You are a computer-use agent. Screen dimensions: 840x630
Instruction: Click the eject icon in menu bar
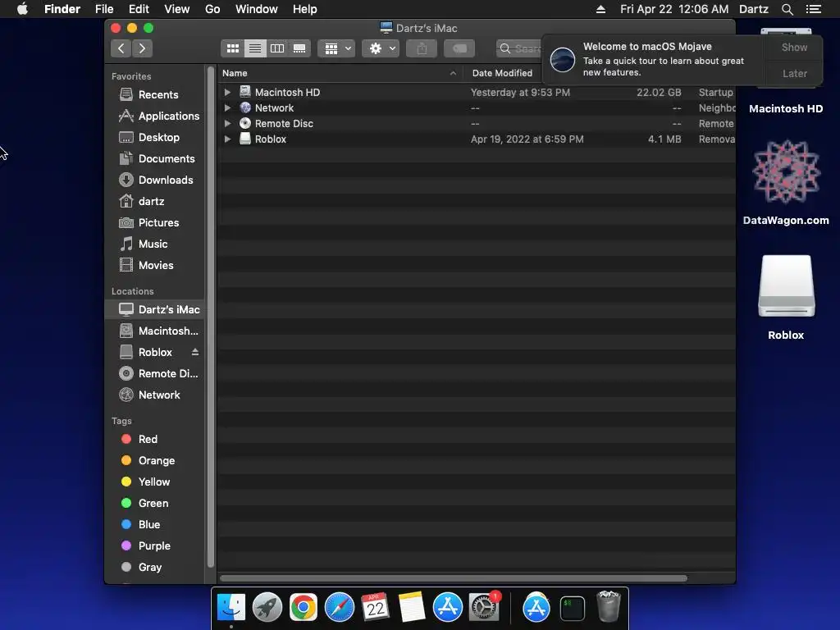pyautogui.click(x=600, y=9)
